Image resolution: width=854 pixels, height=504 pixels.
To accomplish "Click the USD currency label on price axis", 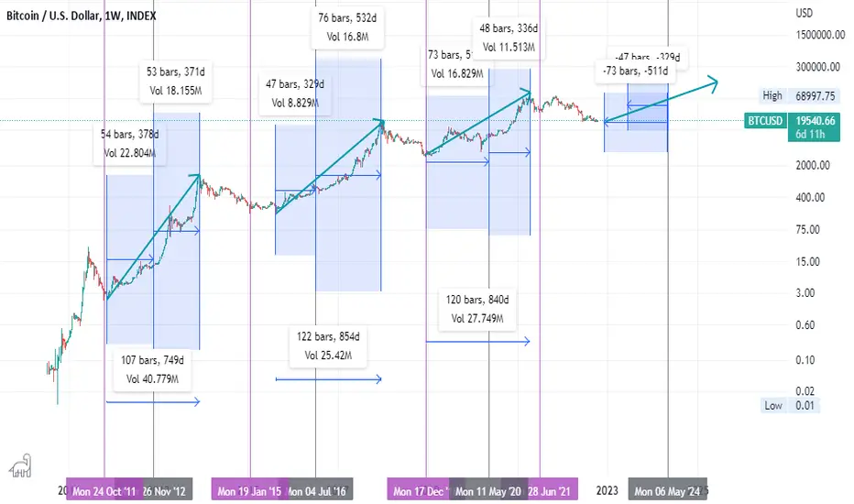I will click(x=804, y=13).
